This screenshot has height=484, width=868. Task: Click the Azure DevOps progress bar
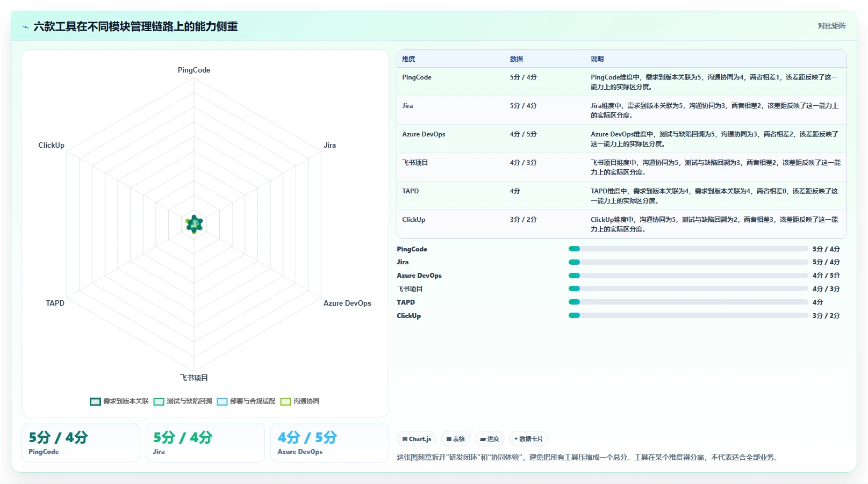click(x=688, y=276)
